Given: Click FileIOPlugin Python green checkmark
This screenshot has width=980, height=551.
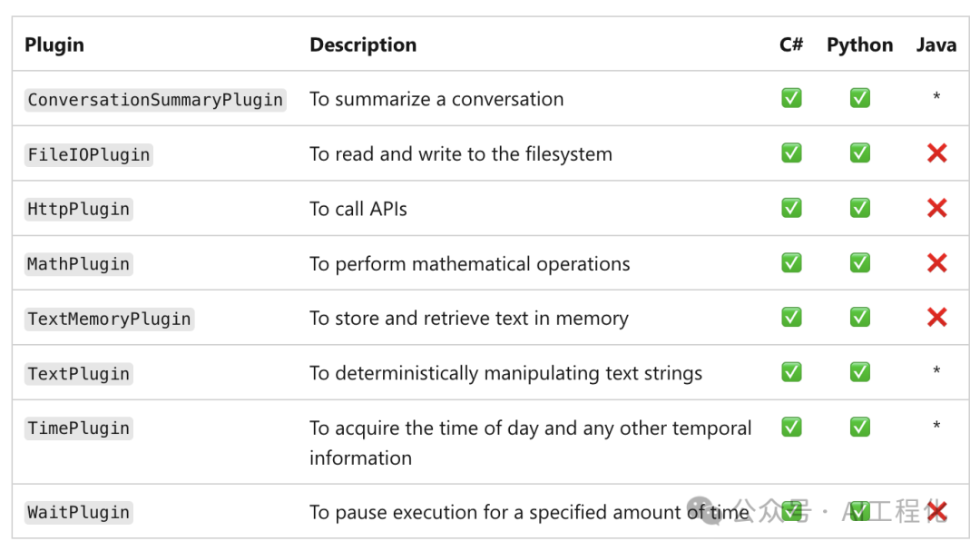Looking at the screenshot, I should coord(860,153).
